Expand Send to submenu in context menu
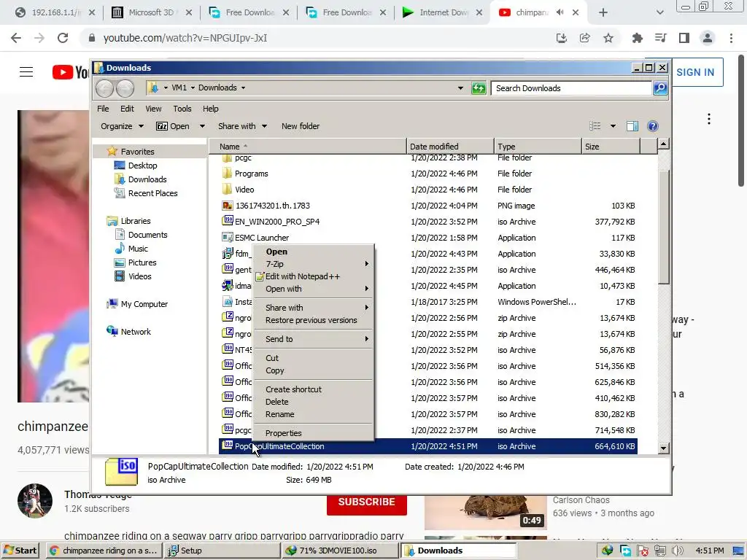747x560 pixels. 314,339
